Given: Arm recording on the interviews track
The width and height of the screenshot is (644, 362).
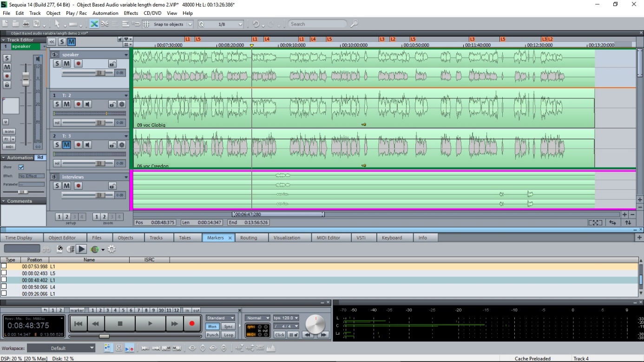Looking at the screenshot, I should pyautogui.click(x=78, y=186).
